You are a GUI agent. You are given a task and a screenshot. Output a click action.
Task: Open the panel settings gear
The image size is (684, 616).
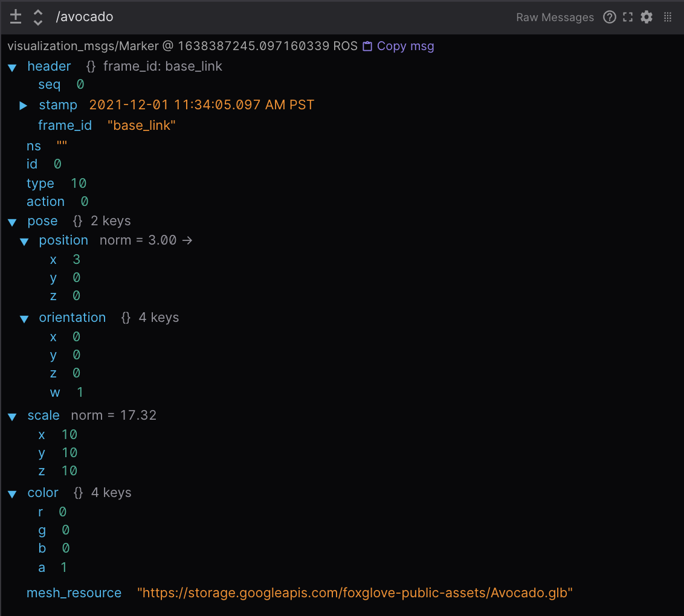pyautogui.click(x=647, y=17)
